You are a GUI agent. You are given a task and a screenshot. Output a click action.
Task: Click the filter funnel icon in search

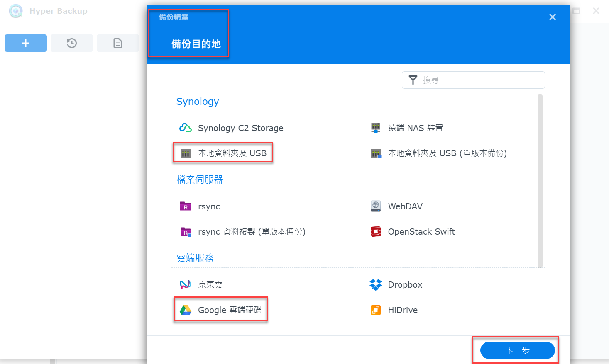pyautogui.click(x=413, y=80)
